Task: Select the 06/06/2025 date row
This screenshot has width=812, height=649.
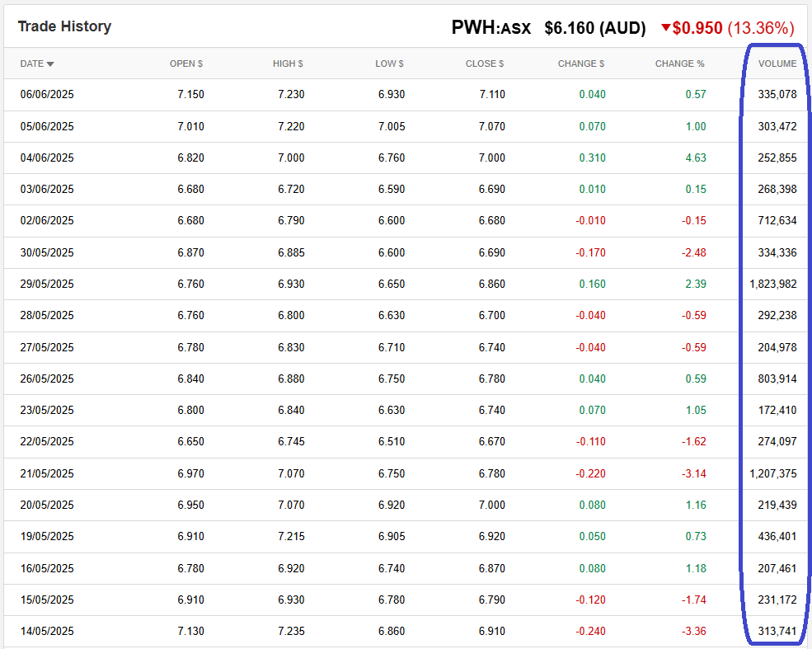Action: [x=47, y=95]
